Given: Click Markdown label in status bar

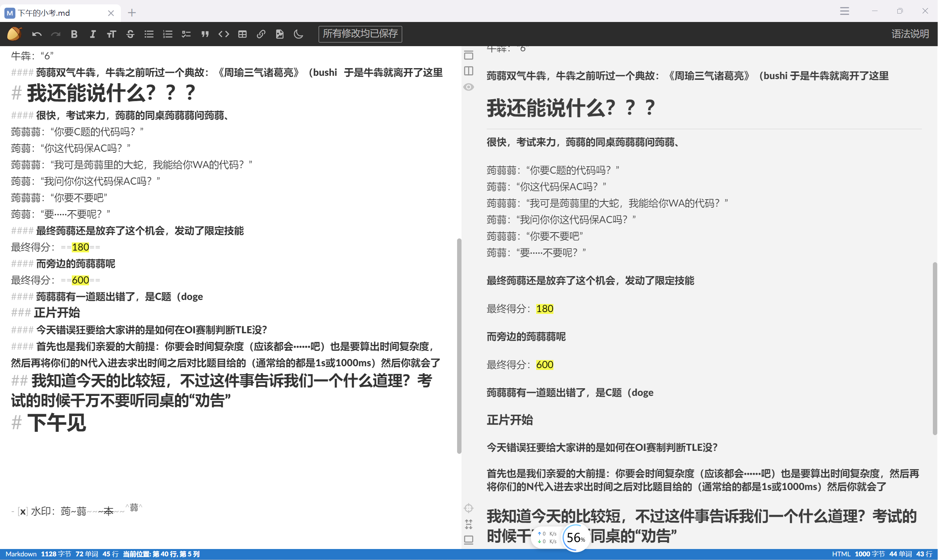Looking at the screenshot, I should tap(21, 554).
